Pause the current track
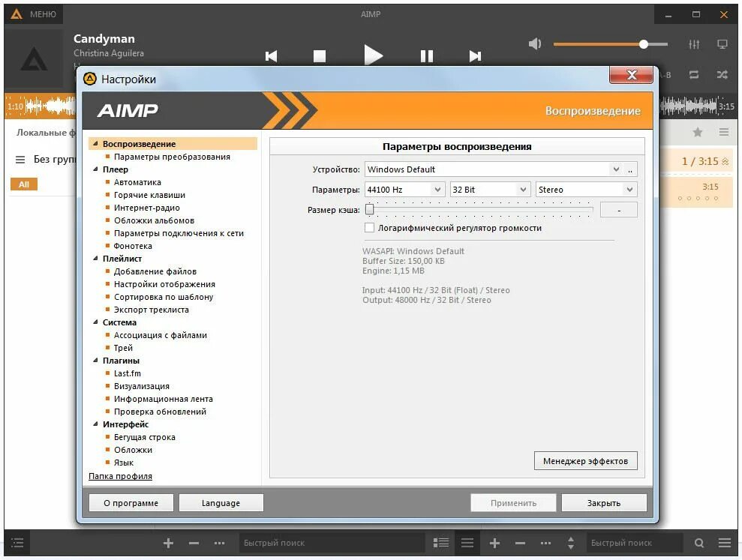The width and height of the screenshot is (742, 560). [x=426, y=56]
